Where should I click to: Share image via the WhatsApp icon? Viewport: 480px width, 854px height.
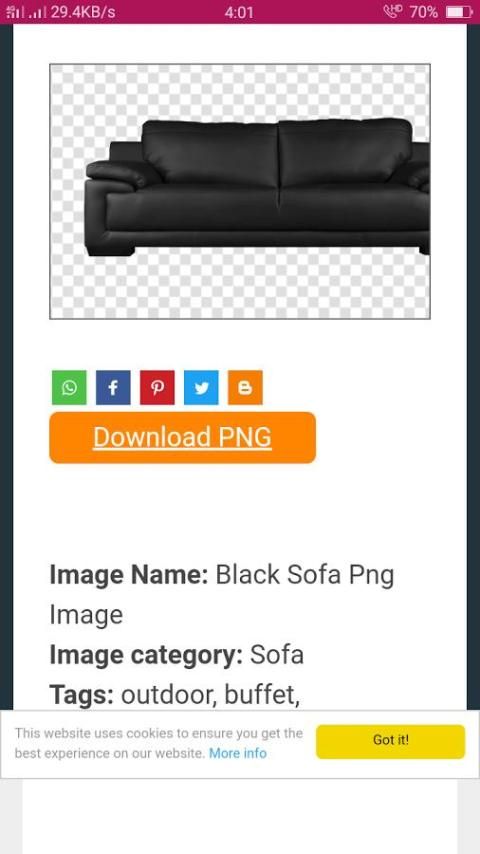coord(69,387)
